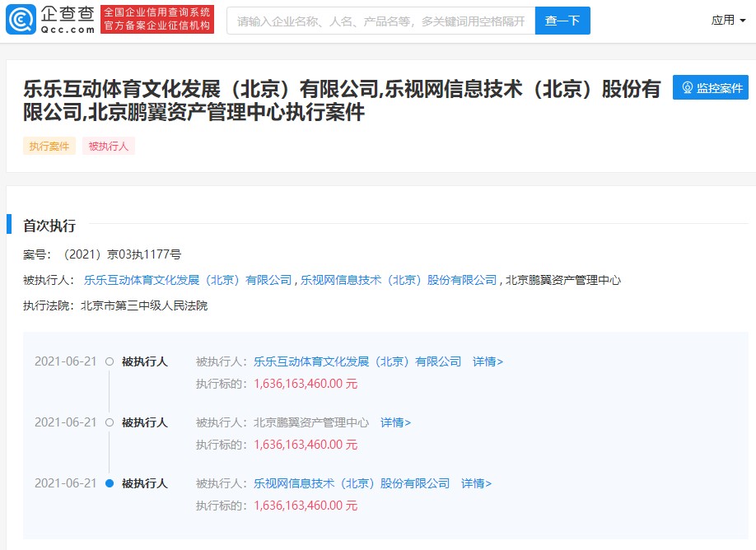This screenshot has width=756, height=550.
Task: Click the 首次执行 section heading
Action: [x=49, y=226]
